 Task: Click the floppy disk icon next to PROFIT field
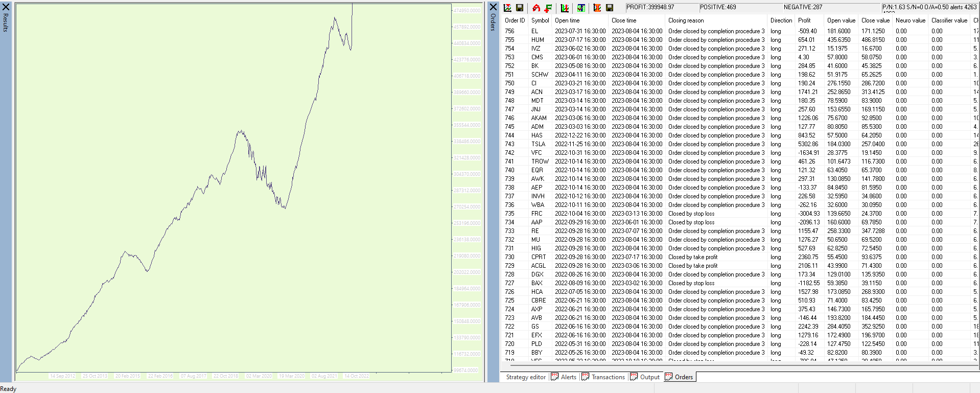pos(610,8)
